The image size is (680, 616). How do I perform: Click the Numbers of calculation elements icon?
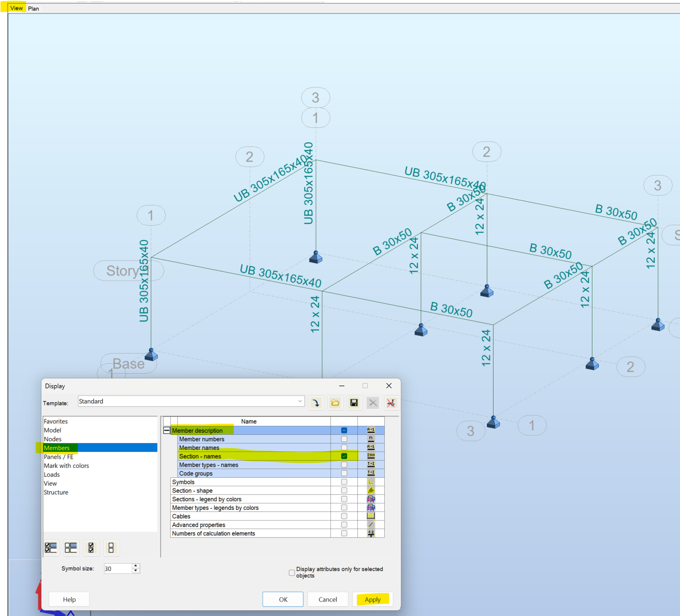tap(371, 533)
